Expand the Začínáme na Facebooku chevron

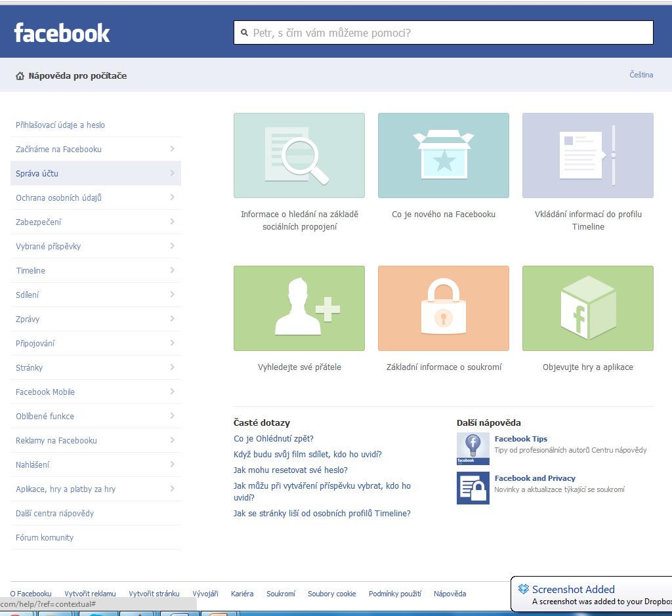[x=173, y=149]
